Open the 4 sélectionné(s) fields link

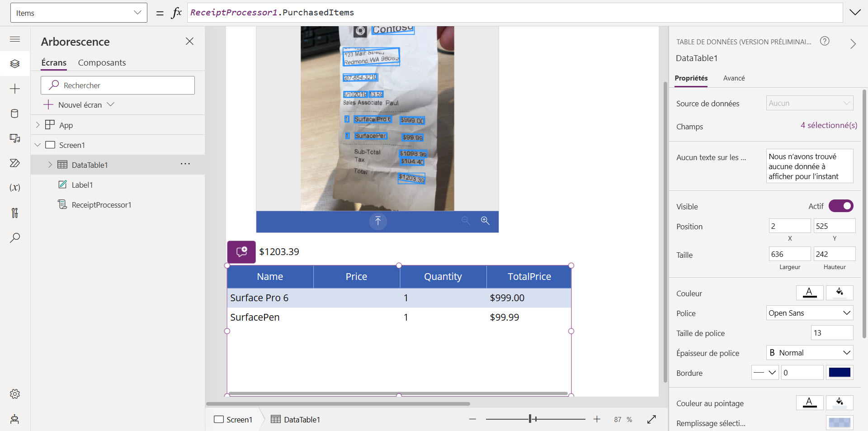pos(829,125)
